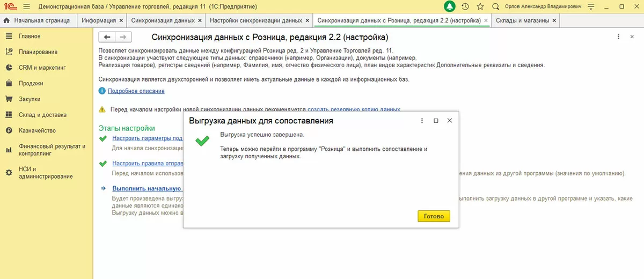
Task: Open Выполнить начальную выгрузку link
Action: [x=148, y=188]
